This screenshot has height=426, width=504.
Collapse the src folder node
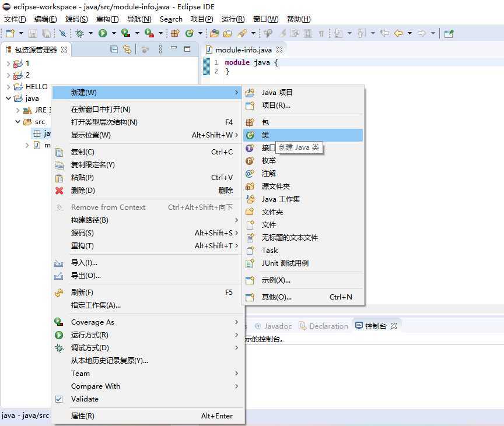[17, 122]
